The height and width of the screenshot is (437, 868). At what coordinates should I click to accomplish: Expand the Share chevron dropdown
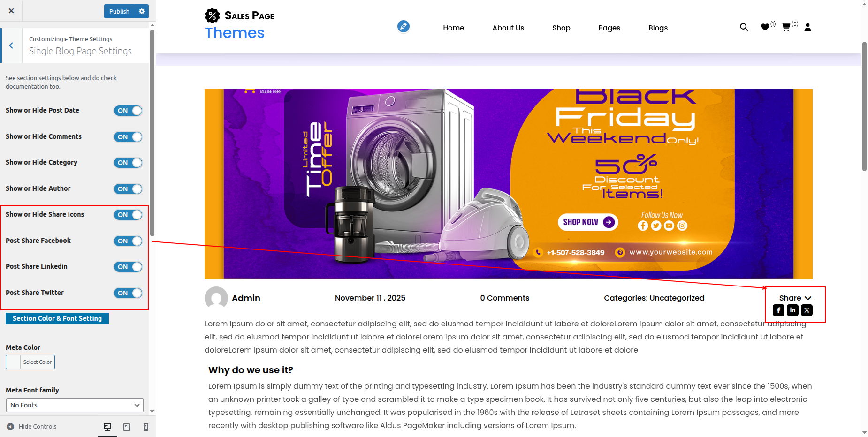(x=808, y=298)
